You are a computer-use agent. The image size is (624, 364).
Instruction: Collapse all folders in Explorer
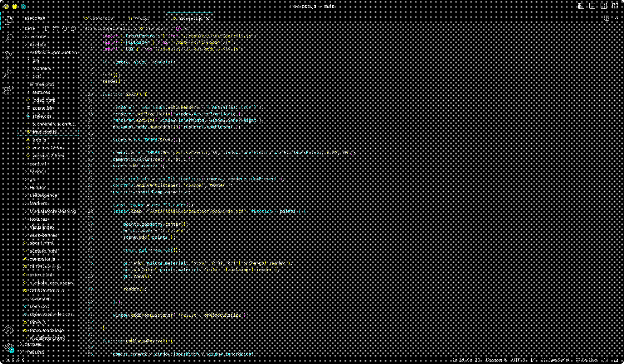[x=73, y=29]
